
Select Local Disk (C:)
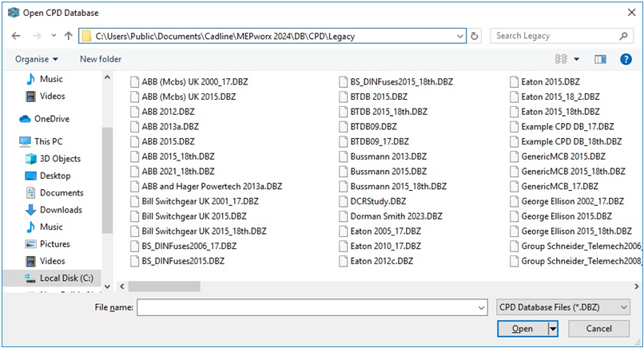tap(59, 279)
